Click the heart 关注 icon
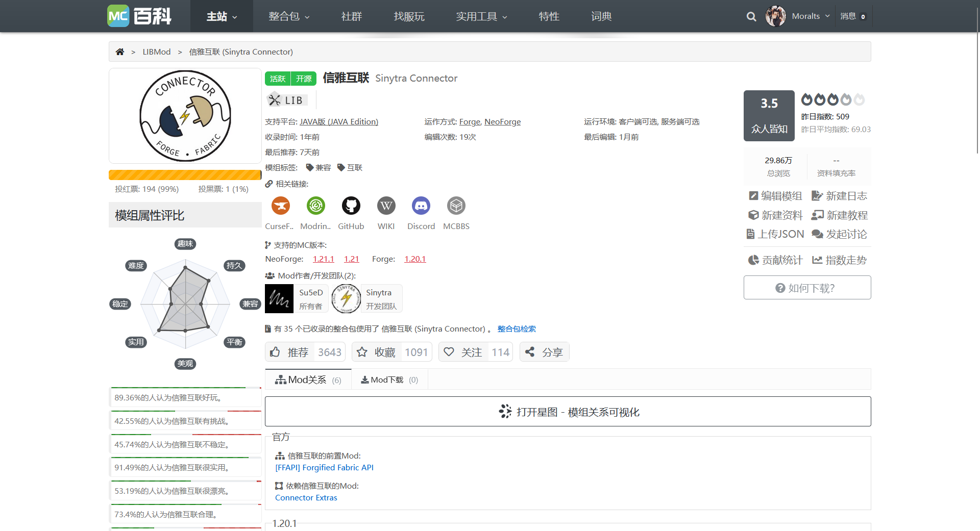The image size is (980, 531). (x=449, y=352)
